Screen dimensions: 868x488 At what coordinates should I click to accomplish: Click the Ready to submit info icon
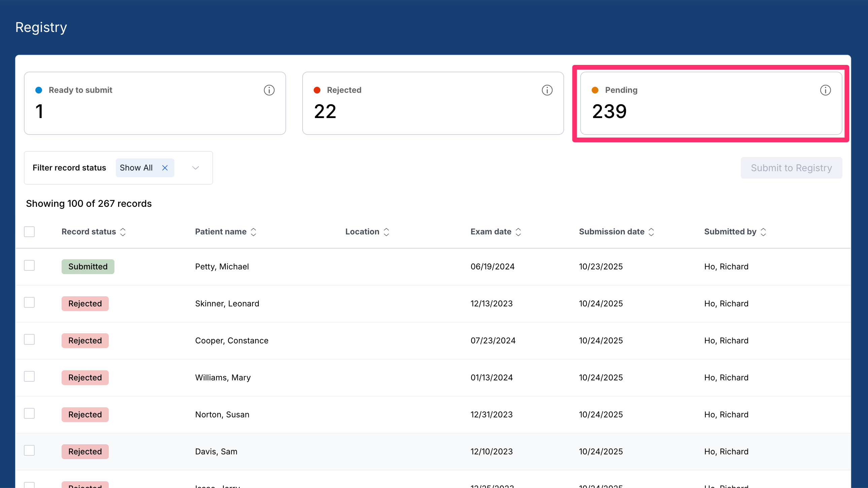tap(269, 90)
